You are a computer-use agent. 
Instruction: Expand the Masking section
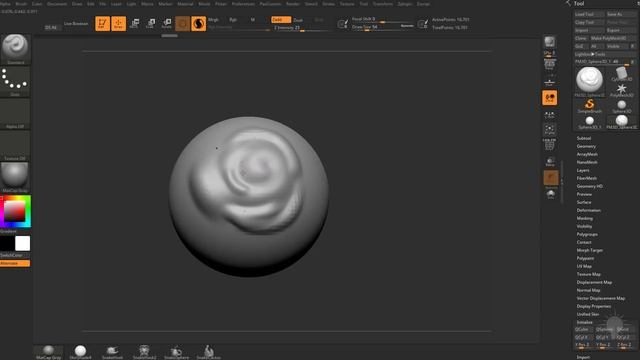tap(584, 218)
